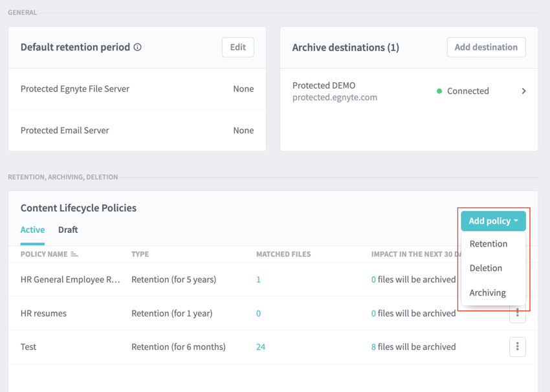This screenshot has width=550, height=392.
Task: Choose Retention from the Add policy menu
Action: (x=488, y=244)
